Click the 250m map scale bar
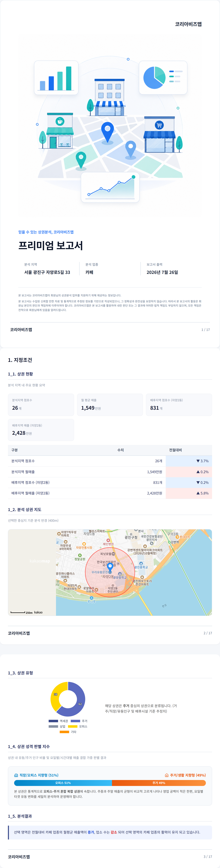 tap(18, 612)
